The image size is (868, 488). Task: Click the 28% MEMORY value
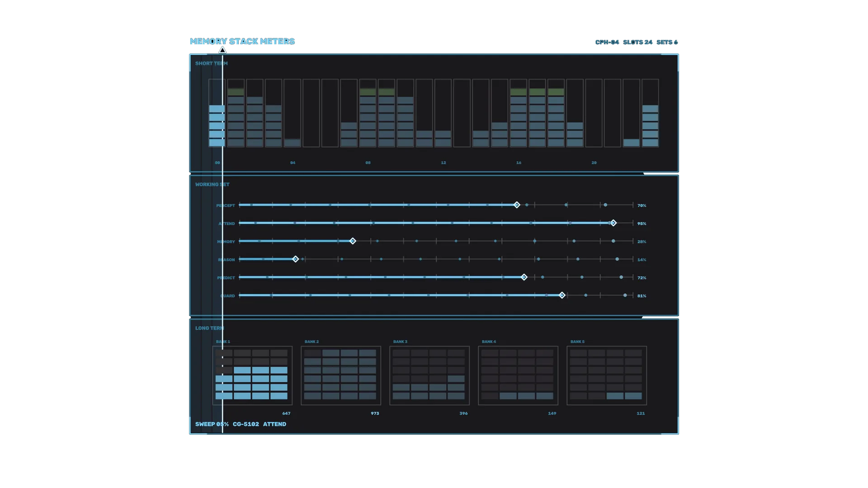(642, 242)
